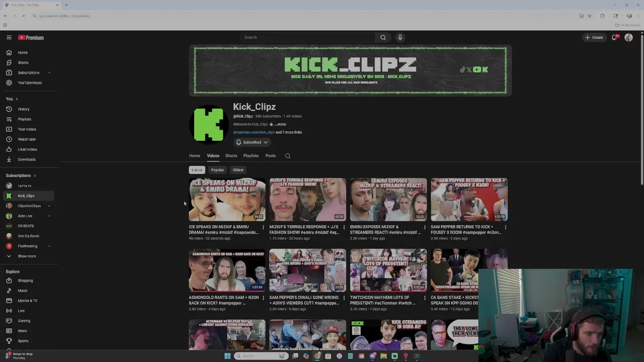
Task: Open Your videos in sidebar
Action: click(28, 129)
